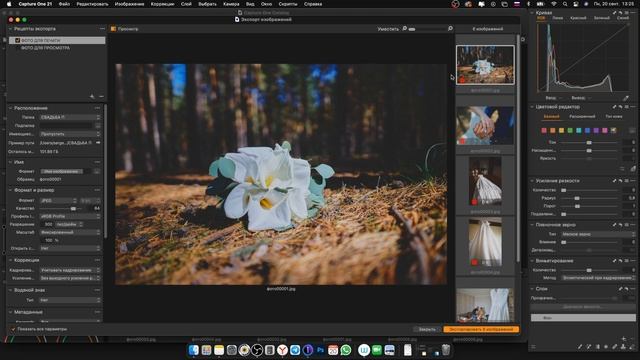640x360 pixels.
Task: Launch Photoshop from the Dock
Action: pos(320,350)
